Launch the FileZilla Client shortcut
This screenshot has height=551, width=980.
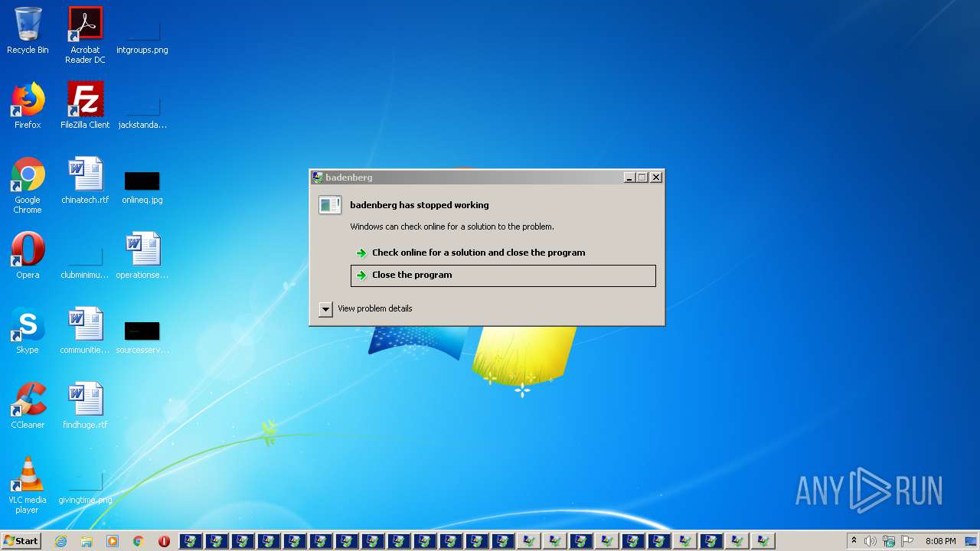click(x=85, y=106)
